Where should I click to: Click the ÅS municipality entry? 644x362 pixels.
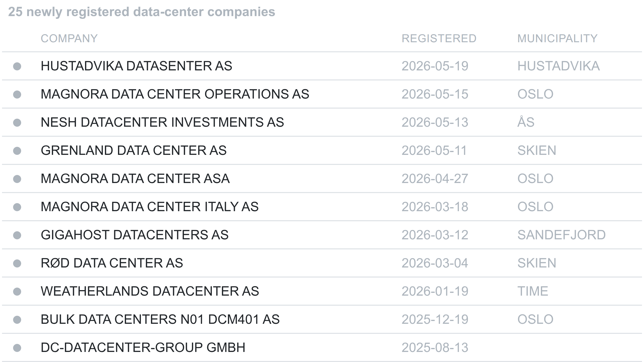526,122
